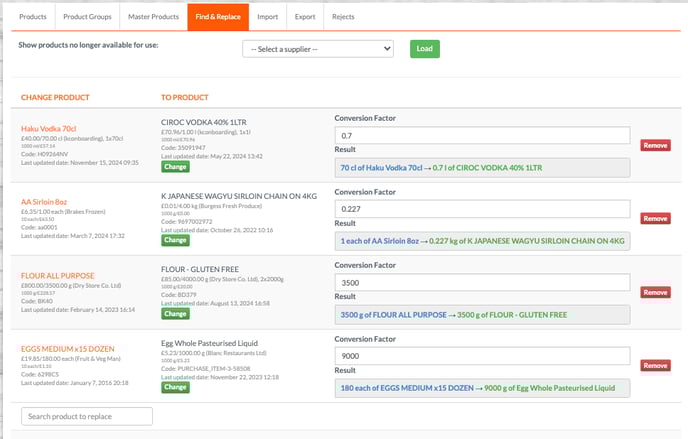Click the CIROC VODKA 40% 1LTR title

click(204, 122)
